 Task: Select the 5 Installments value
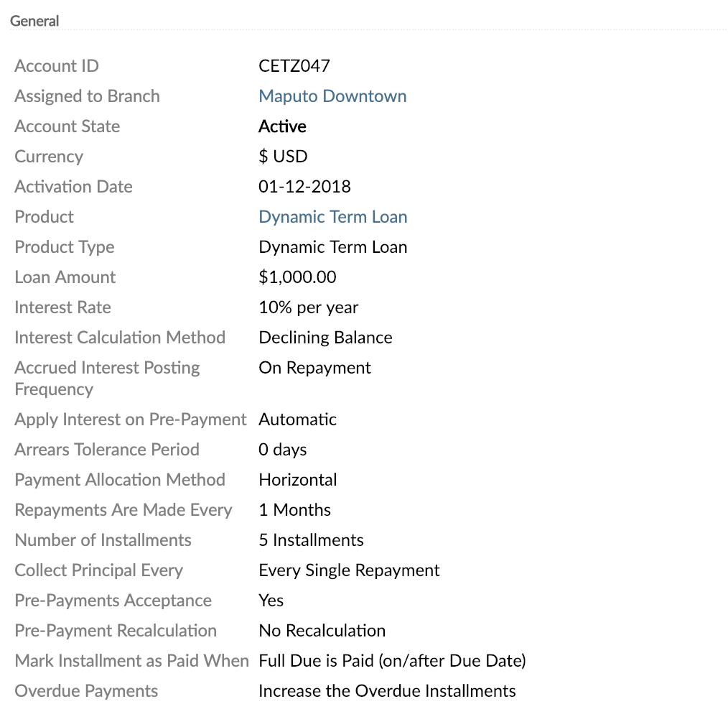pos(311,540)
